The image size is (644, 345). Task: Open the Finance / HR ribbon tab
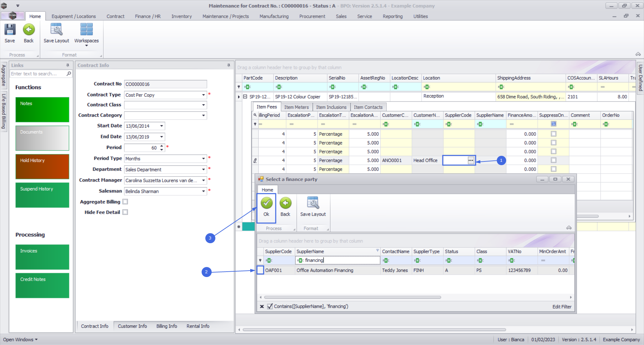tap(148, 16)
